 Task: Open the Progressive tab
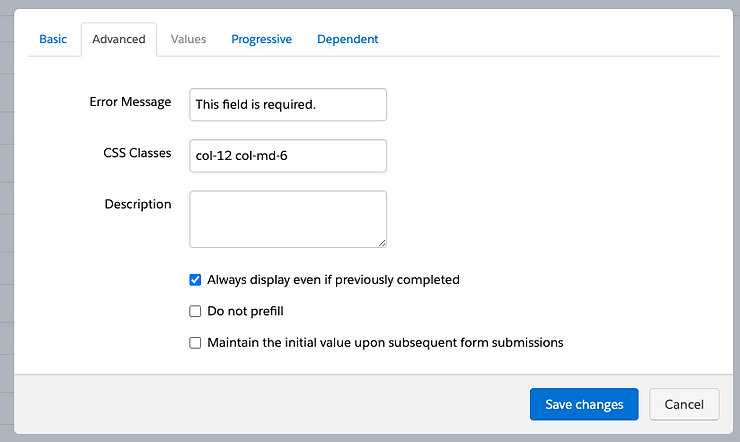click(x=261, y=39)
